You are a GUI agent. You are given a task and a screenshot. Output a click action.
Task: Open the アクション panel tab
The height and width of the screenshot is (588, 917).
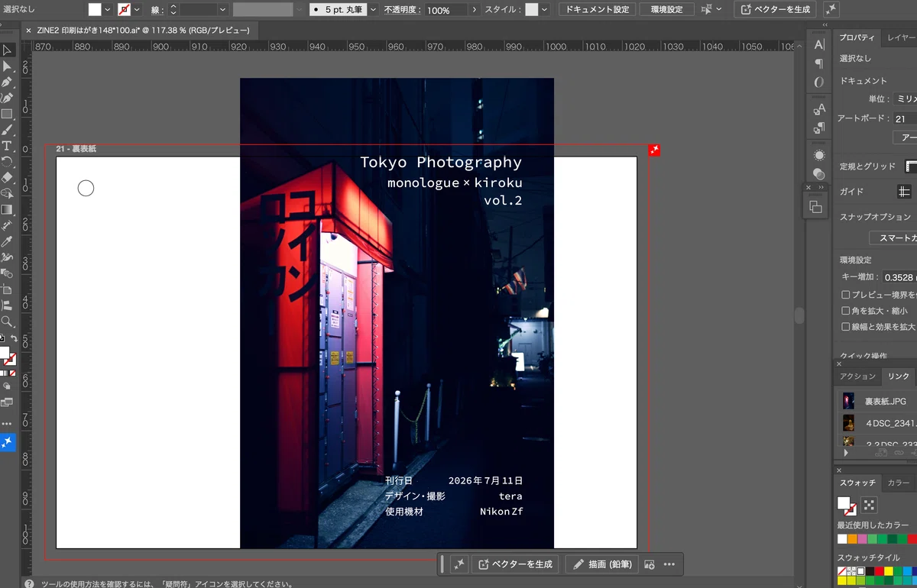pyautogui.click(x=857, y=376)
